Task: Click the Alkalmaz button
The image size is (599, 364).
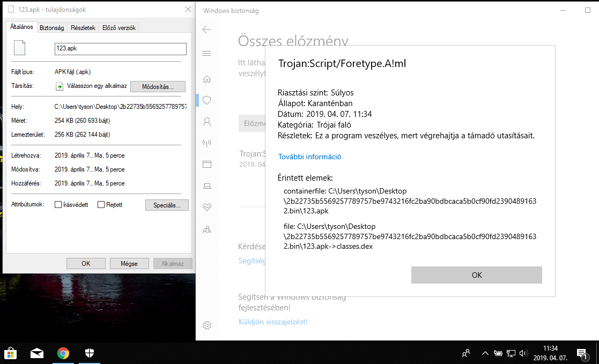Action: [173, 264]
